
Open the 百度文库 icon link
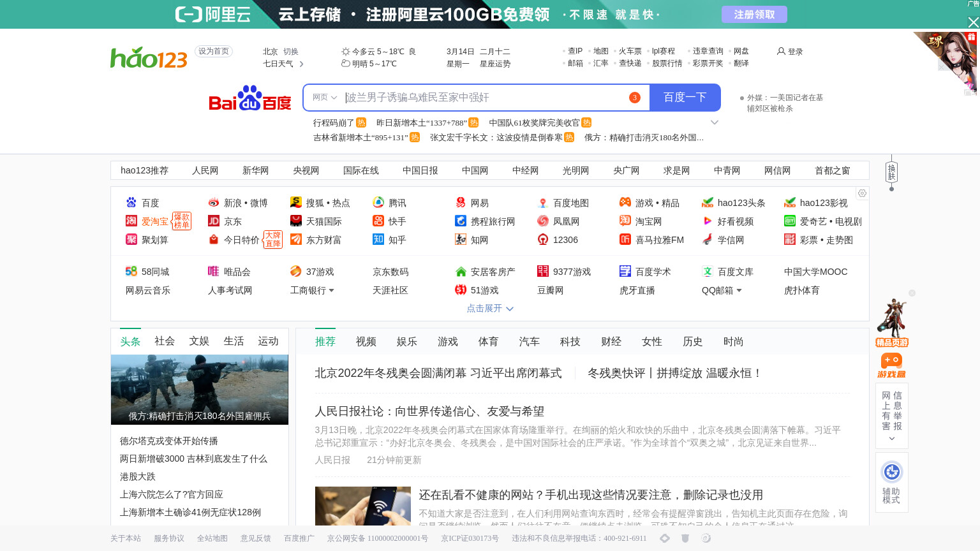coord(707,271)
